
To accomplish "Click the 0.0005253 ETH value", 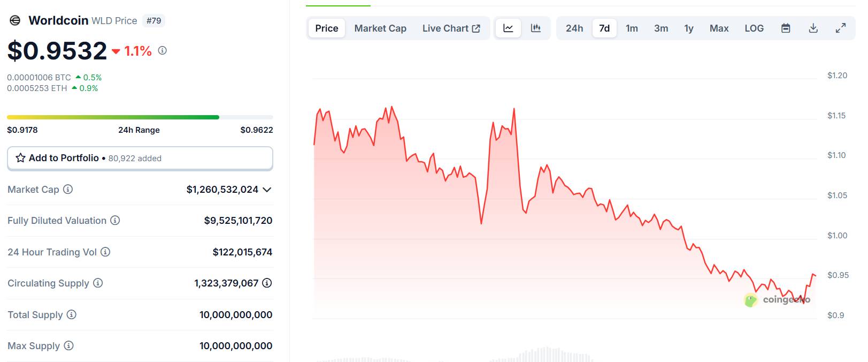I will coord(37,88).
